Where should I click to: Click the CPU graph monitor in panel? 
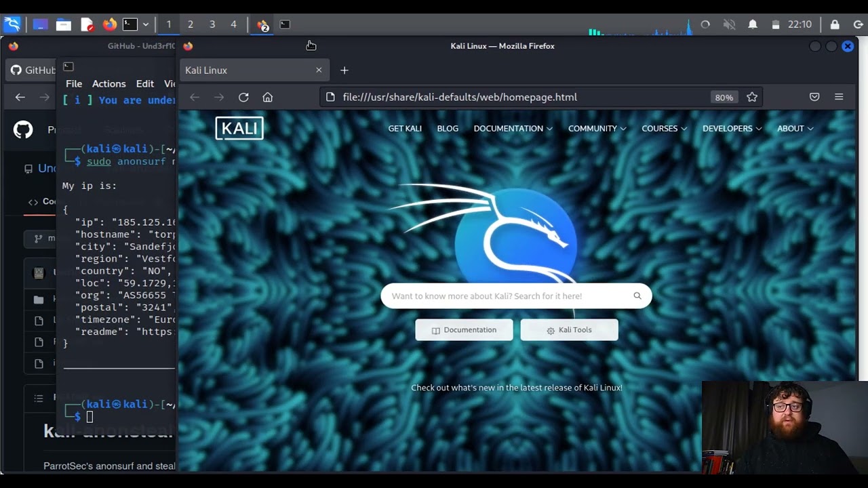640,27
